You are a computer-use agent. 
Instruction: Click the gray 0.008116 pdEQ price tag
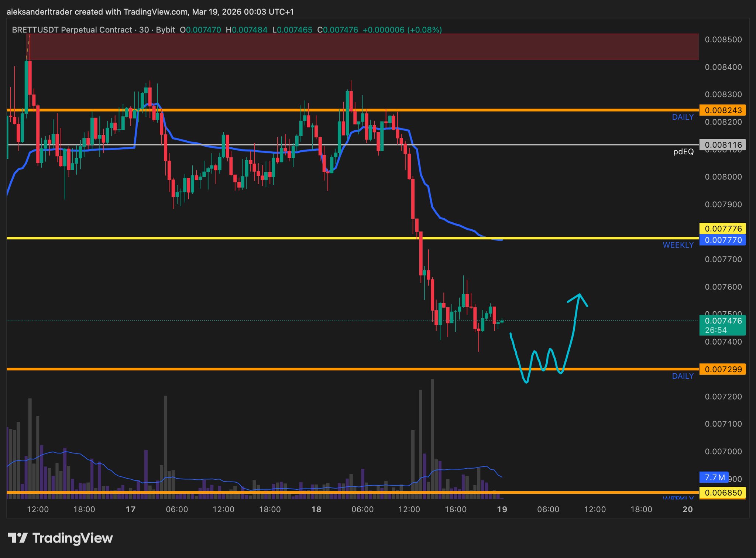coord(722,145)
